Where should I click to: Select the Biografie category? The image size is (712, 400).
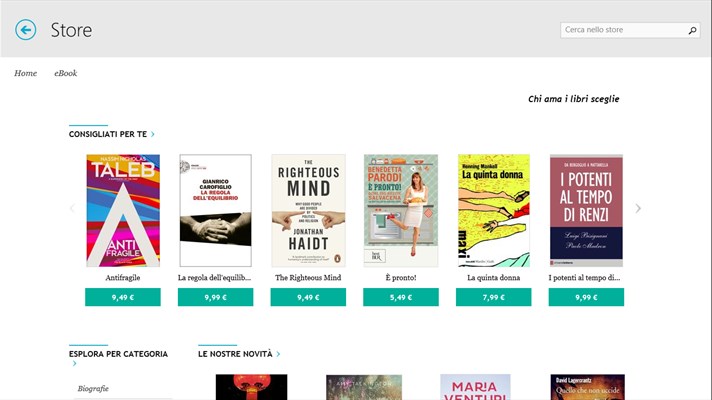click(93, 389)
